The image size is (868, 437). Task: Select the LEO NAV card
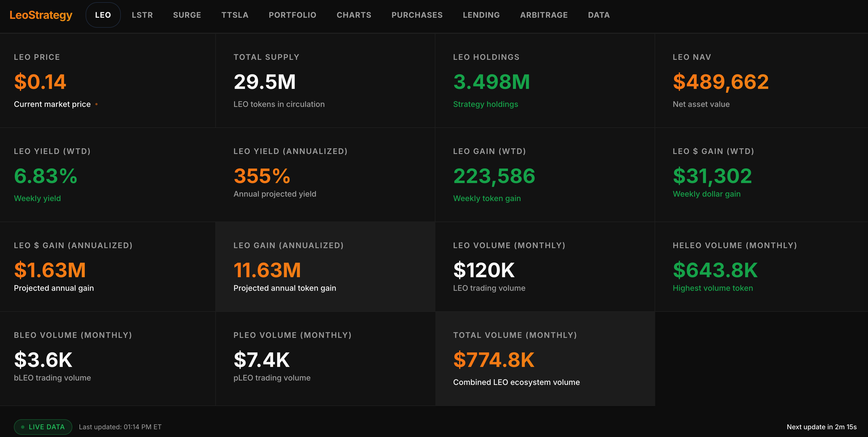tap(761, 81)
